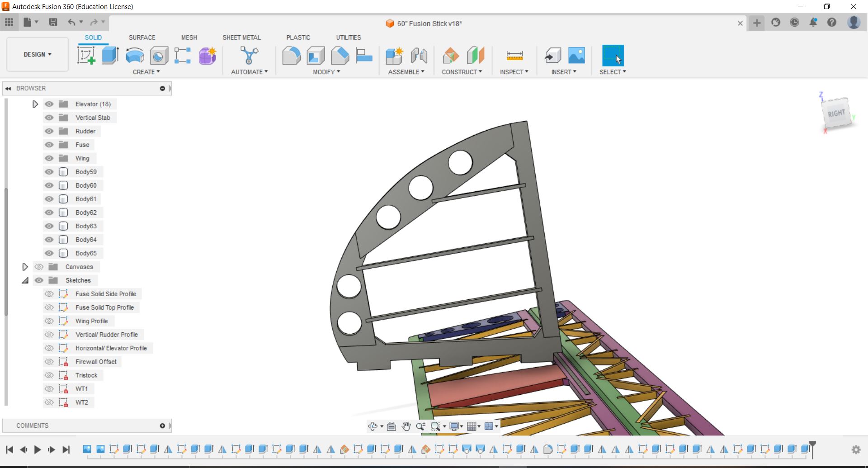Open the MODIFY menu label
This screenshot has height=468, width=868.
pos(326,72)
